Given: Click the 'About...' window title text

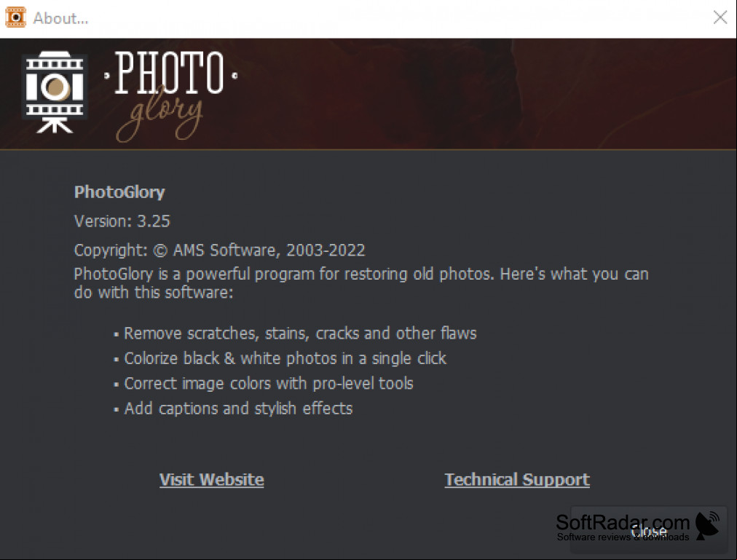Looking at the screenshot, I should click(x=60, y=18).
